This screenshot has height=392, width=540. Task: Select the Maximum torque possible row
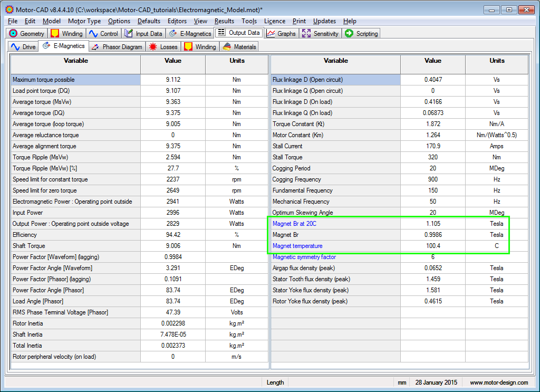pos(44,80)
